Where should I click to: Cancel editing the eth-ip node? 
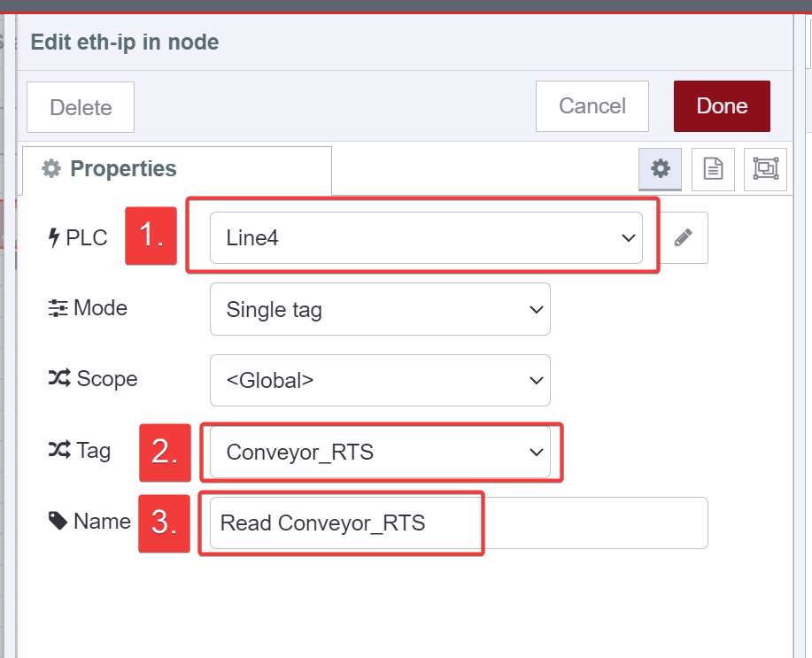click(x=592, y=105)
